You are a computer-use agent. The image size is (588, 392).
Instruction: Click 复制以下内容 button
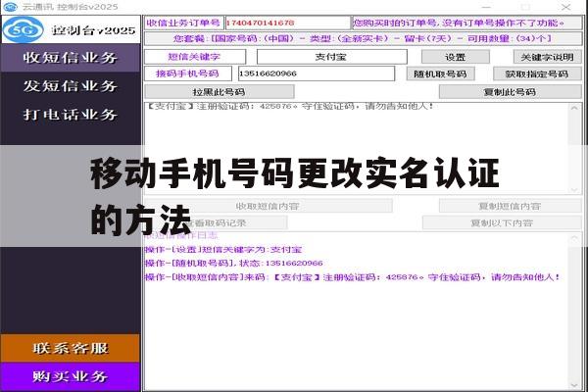tap(502, 223)
